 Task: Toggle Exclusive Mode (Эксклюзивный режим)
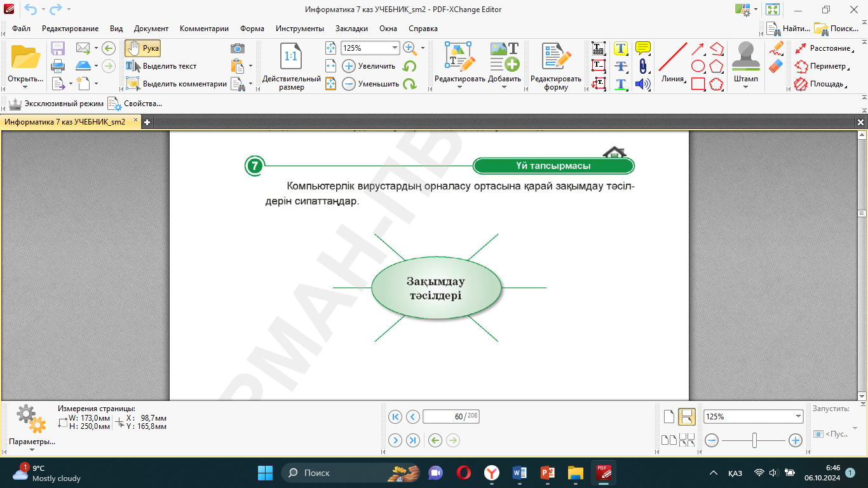point(55,103)
